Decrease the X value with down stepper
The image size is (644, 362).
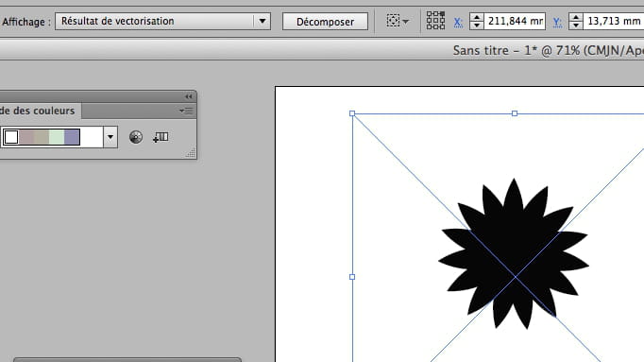coord(477,26)
